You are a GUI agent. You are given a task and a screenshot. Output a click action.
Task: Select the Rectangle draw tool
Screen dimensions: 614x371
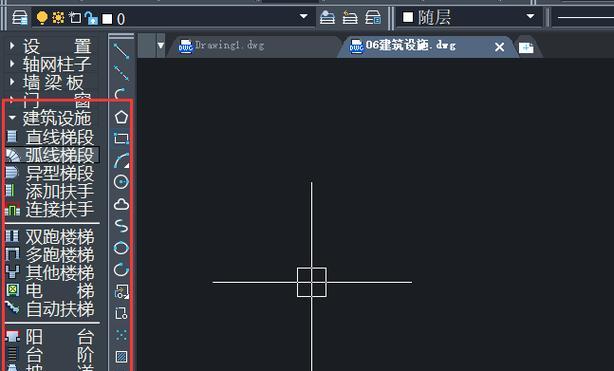tap(121, 139)
